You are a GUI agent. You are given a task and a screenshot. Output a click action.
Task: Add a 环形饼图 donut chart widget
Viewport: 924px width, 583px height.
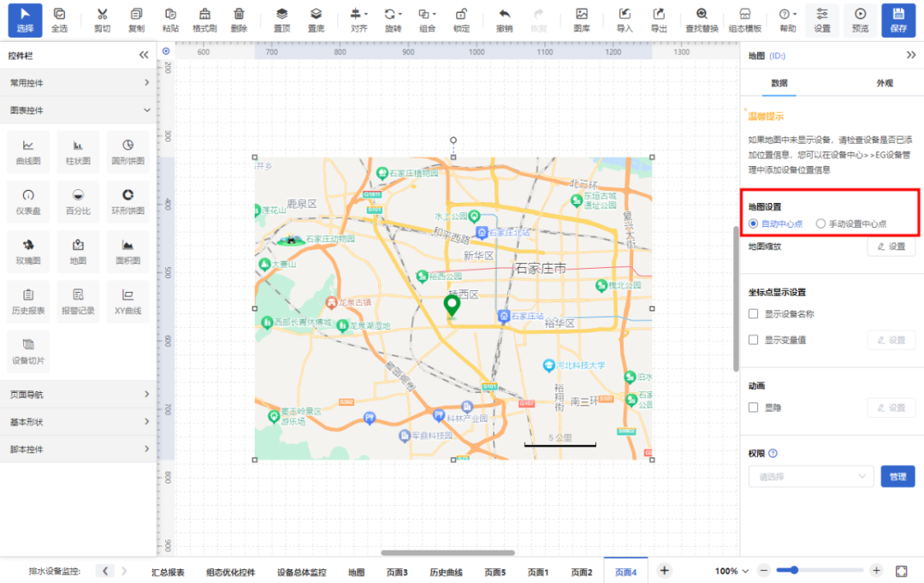click(127, 202)
